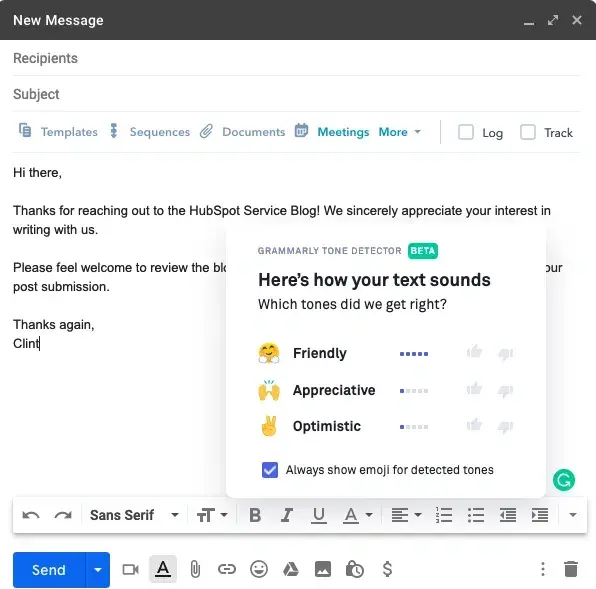
Task: Insert a bulleted list
Action: (x=476, y=515)
